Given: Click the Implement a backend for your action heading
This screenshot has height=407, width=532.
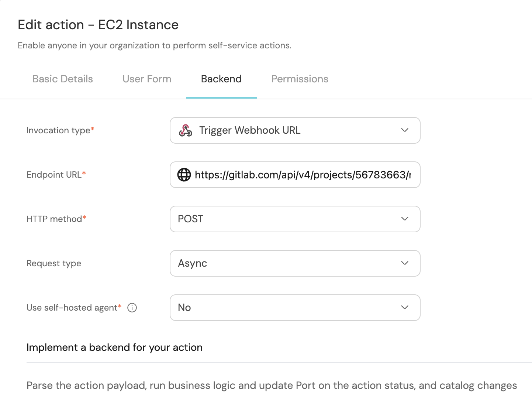Looking at the screenshot, I should 114,348.
